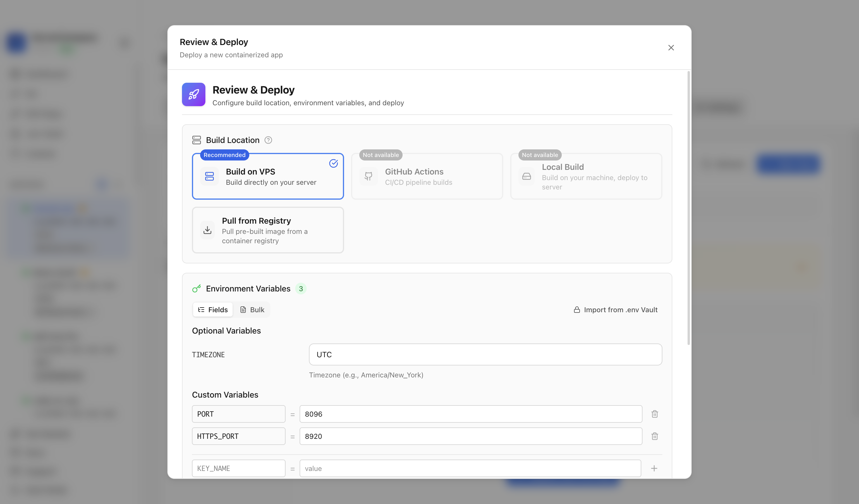The image size is (859, 504).
Task: Click the GitHub Actions logo icon
Action: point(368,176)
